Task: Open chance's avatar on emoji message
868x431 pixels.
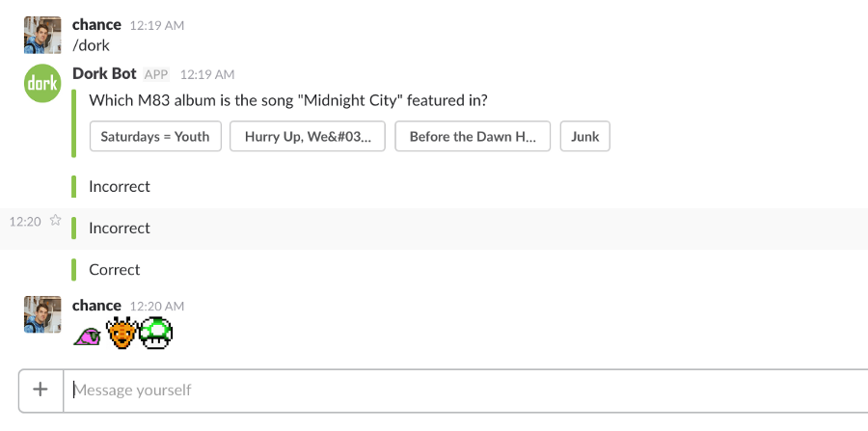Action: 42,314
